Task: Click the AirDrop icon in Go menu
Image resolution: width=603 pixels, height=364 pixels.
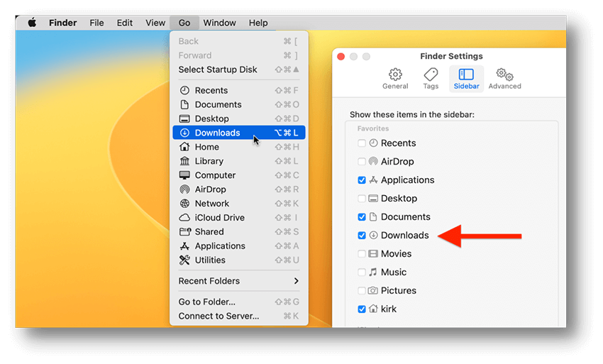Action: point(184,189)
